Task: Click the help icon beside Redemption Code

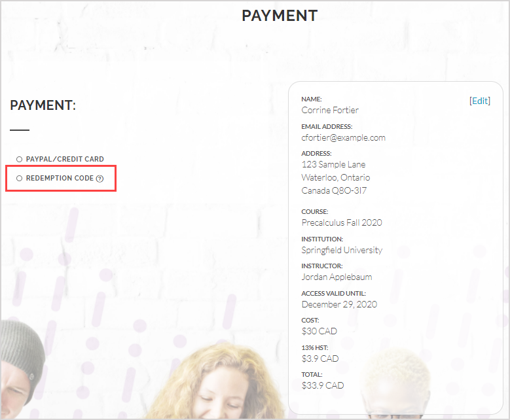Action: [100, 179]
